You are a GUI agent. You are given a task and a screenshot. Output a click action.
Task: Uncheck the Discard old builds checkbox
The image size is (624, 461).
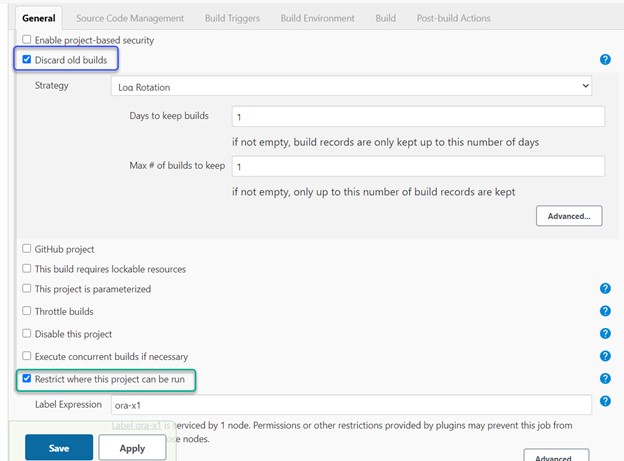point(27,60)
